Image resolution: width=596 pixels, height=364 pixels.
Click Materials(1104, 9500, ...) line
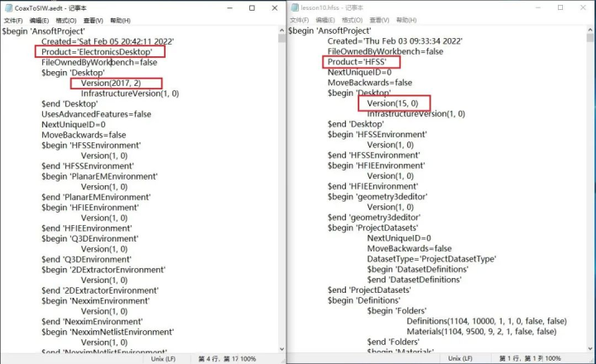(x=482, y=332)
